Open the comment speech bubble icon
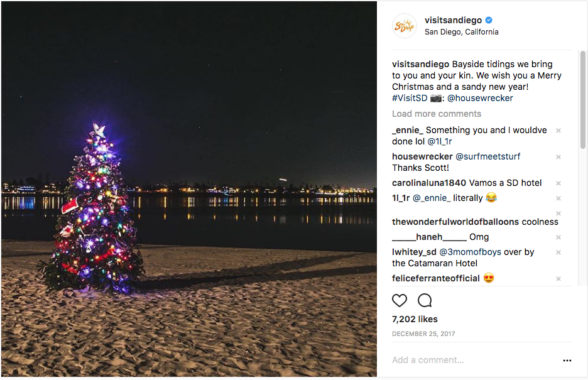This screenshot has height=380, width=588. (x=425, y=301)
